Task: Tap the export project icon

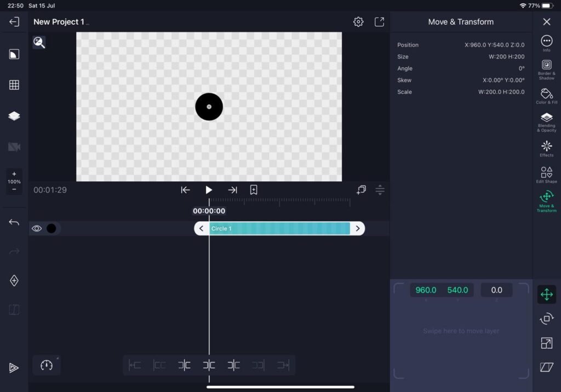Action: tap(379, 22)
